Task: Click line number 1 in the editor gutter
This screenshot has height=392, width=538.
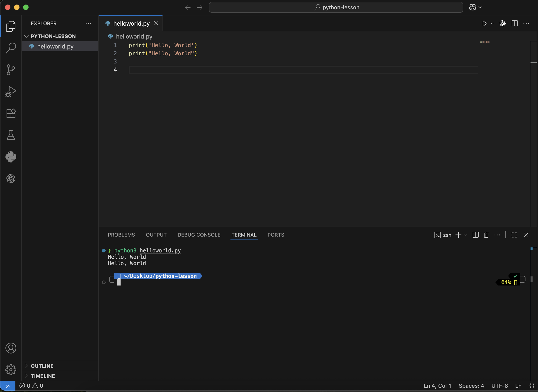Action: point(115,45)
